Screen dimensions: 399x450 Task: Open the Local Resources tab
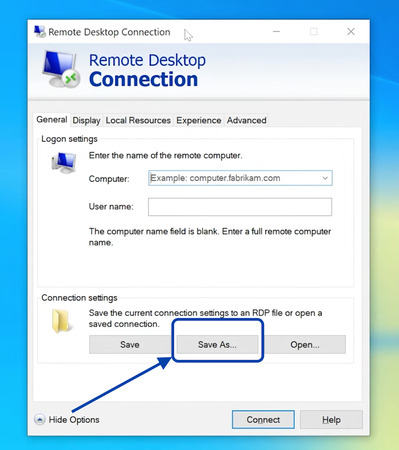pyautogui.click(x=138, y=121)
